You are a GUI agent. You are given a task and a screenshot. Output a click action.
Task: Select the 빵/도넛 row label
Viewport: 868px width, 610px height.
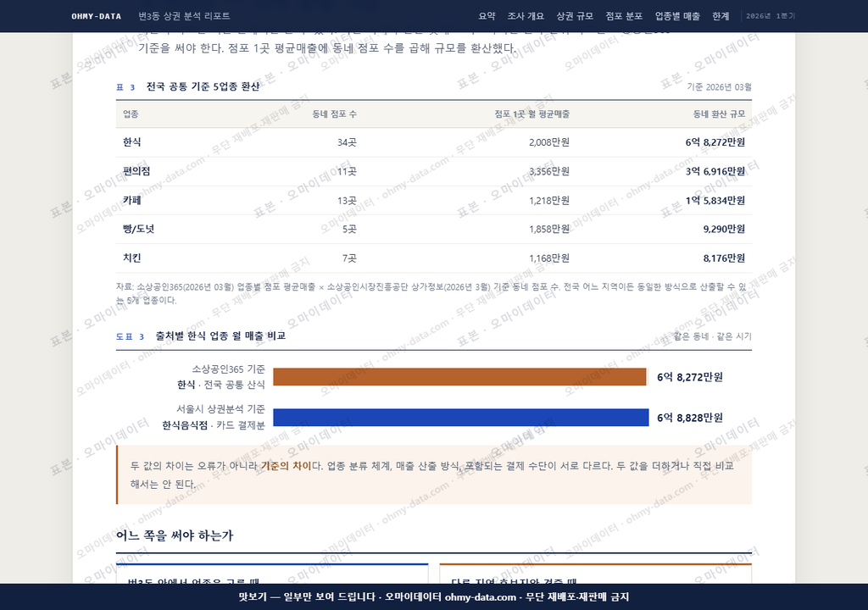click(138, 229)
